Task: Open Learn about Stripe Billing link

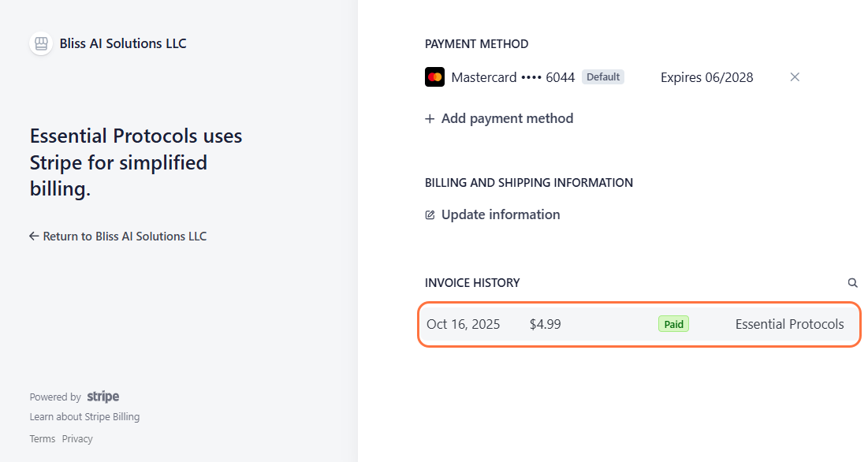Action: (84, 417)
